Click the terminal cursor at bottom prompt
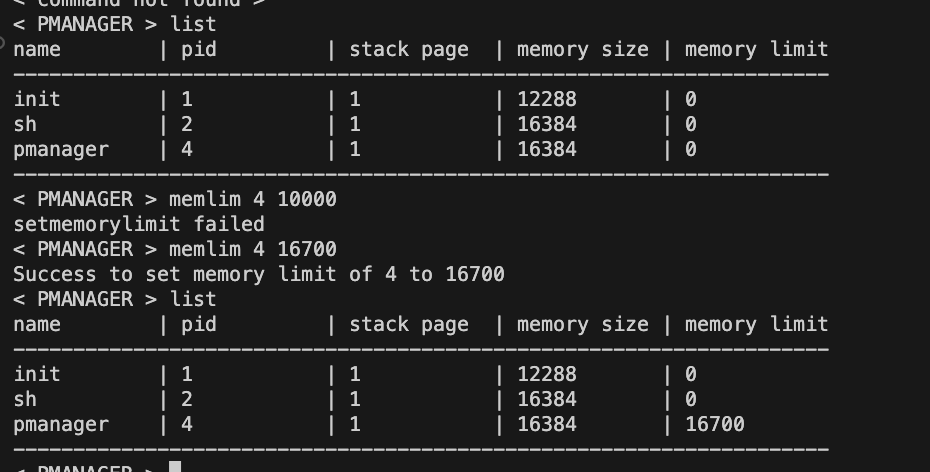 coord(175,467)
